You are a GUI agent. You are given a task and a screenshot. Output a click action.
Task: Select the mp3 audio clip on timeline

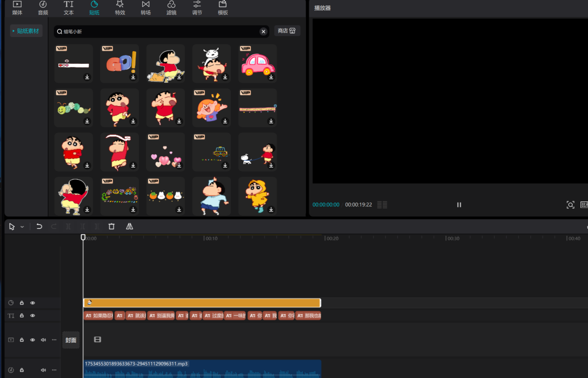click(202, 369)
